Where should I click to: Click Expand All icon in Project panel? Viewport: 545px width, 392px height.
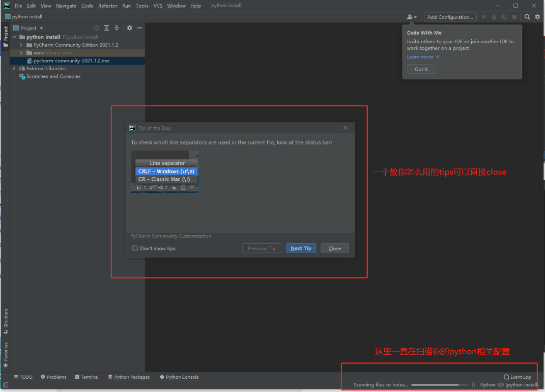click(106, 28)
